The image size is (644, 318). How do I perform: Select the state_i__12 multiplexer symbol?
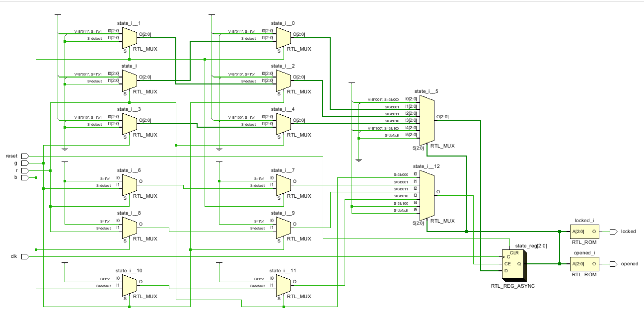coord(427,196)
